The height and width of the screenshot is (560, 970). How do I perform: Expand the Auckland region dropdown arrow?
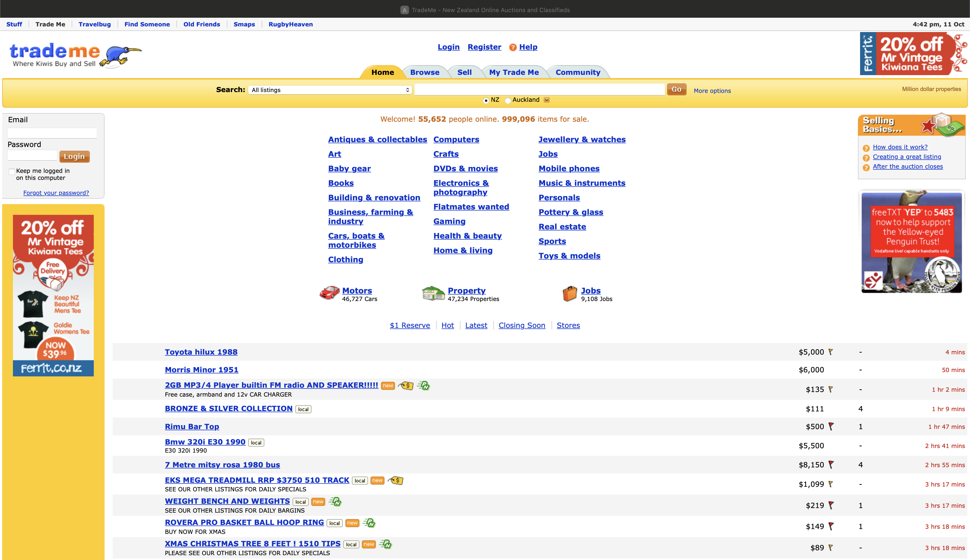pos(547,100)
